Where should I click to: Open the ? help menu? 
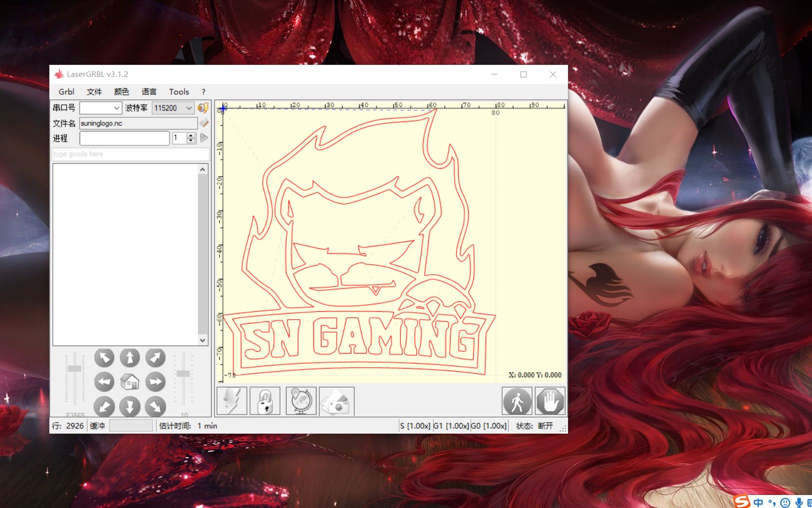tap(204, 92)
